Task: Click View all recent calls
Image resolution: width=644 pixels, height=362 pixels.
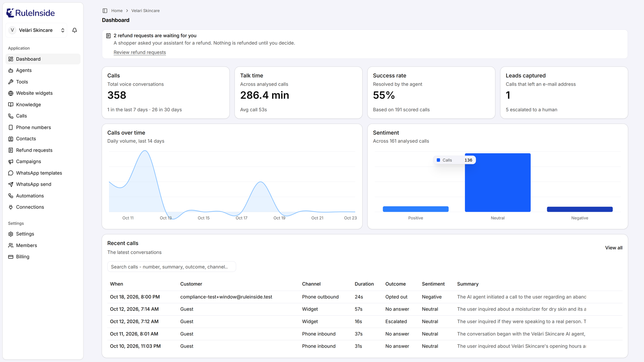Action: [x=613, y=248]
